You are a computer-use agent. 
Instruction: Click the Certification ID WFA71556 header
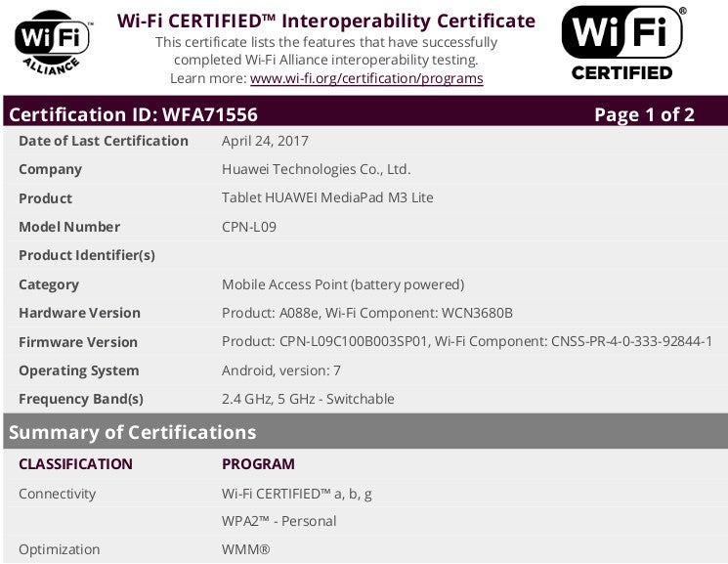133,114
